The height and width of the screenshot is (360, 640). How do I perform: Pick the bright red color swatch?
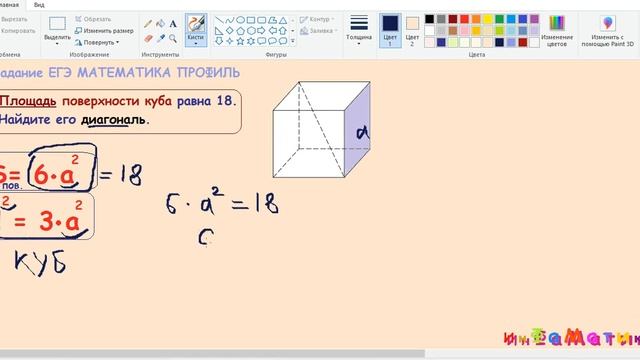pyautogui.click(x=464, y=19)
